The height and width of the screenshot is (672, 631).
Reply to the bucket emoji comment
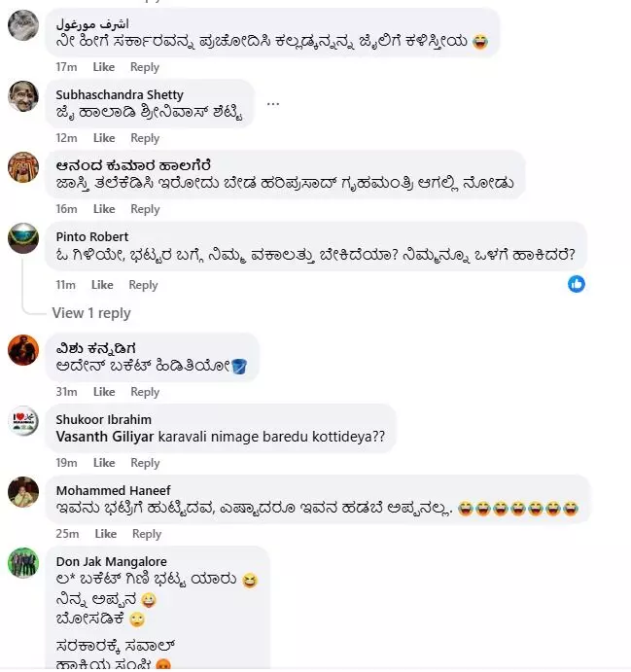(x=145, y=392)
